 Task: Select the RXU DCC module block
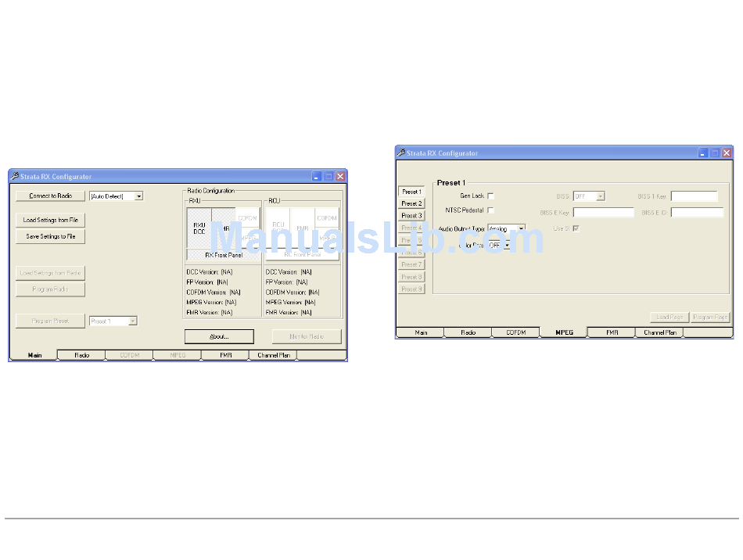click(199, 228)
